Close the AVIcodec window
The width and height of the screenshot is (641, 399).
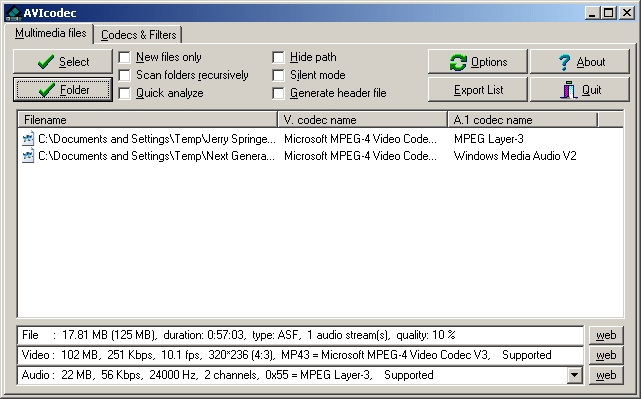pyautogui.click(x=626, y=13)
